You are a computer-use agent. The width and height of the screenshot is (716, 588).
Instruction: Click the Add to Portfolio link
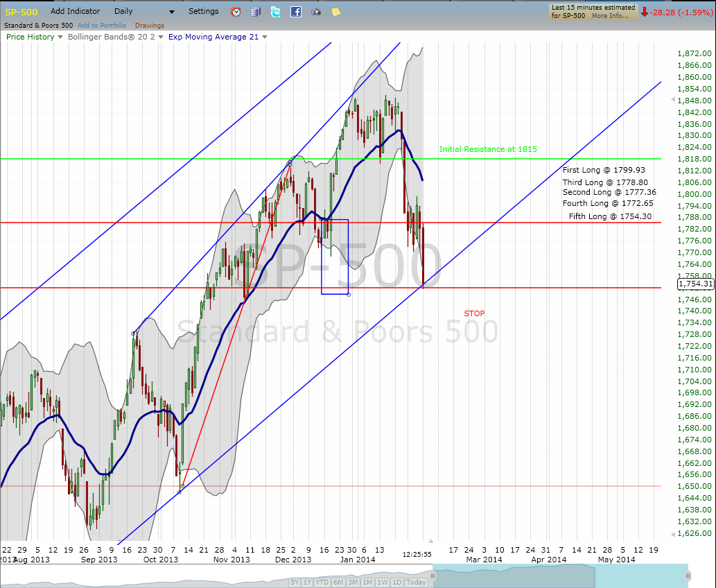(x=102, y=26)
